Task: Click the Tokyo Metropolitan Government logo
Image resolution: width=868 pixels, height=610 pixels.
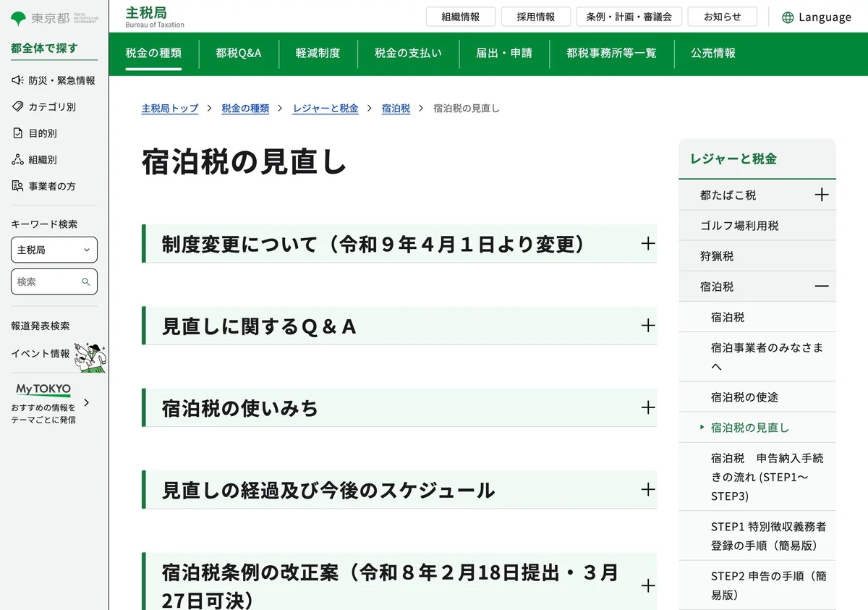Action: tap(54, 18)
